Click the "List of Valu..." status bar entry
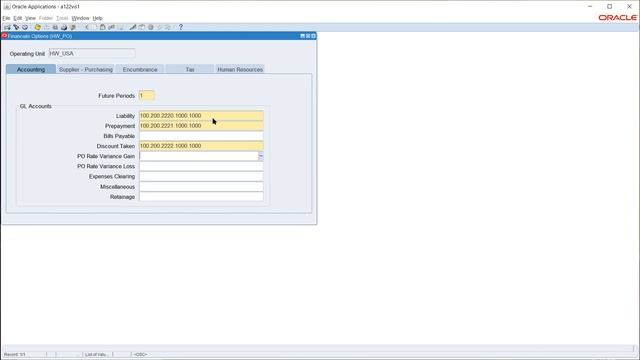The width and height of the screenshot is (640, 360). point(96,354)
